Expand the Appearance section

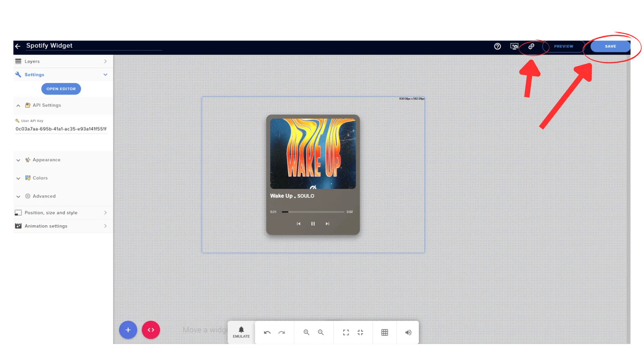46,160
